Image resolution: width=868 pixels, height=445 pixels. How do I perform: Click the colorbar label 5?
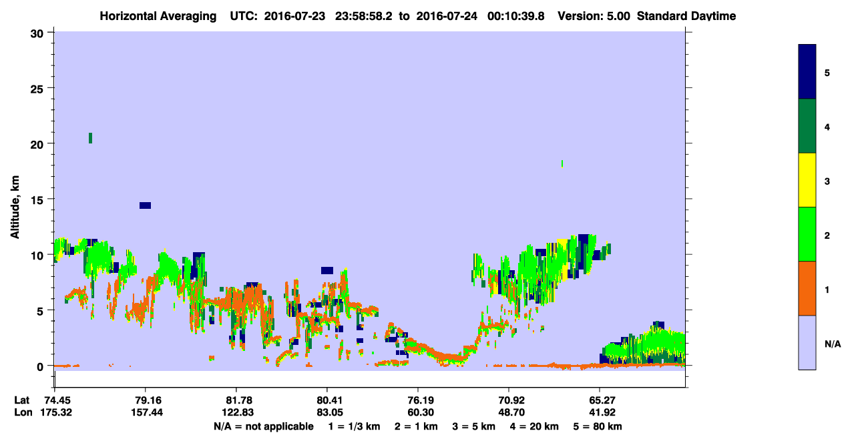827,72
